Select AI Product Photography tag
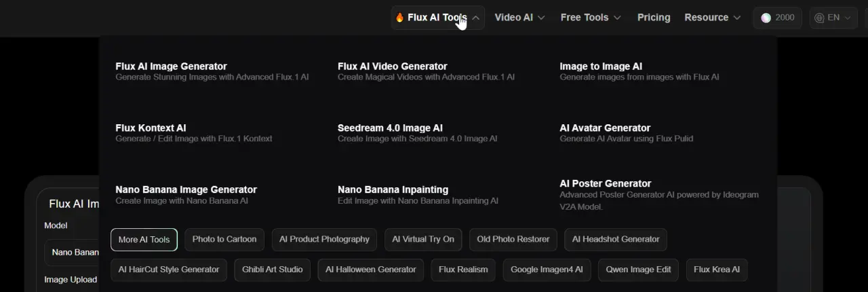 pyautogui.click(x=324, y=240)
